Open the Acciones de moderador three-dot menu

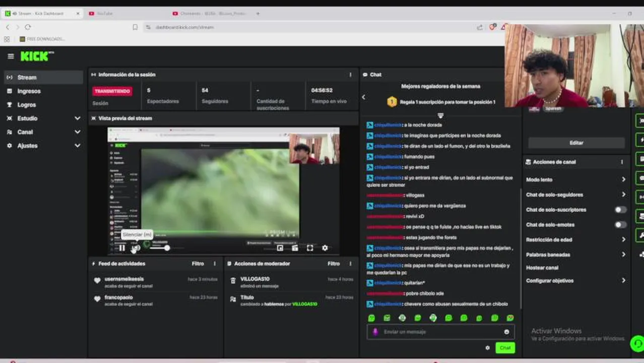point(350,264)
